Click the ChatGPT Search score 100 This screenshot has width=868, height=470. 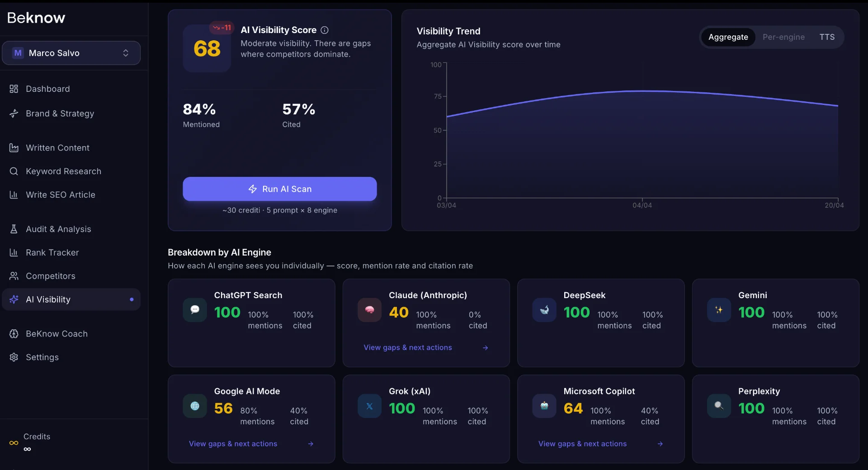pyautogui.click(x=227, y=313)
